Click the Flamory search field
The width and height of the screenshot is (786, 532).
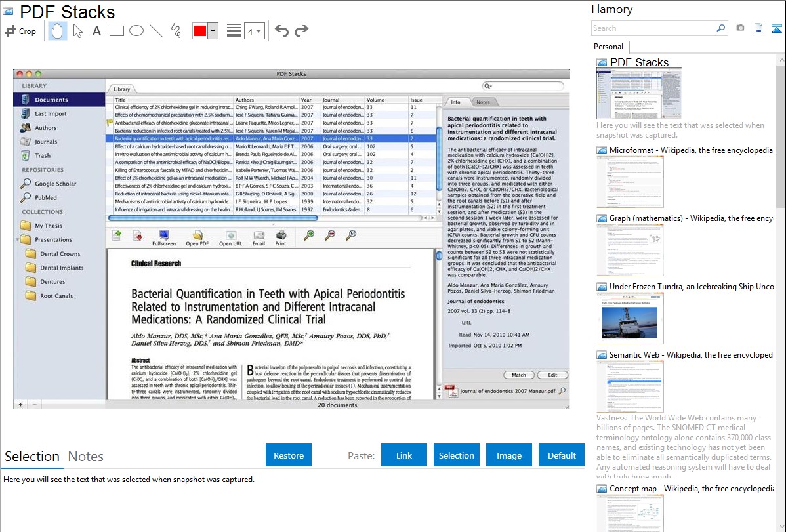coord(653,28)
